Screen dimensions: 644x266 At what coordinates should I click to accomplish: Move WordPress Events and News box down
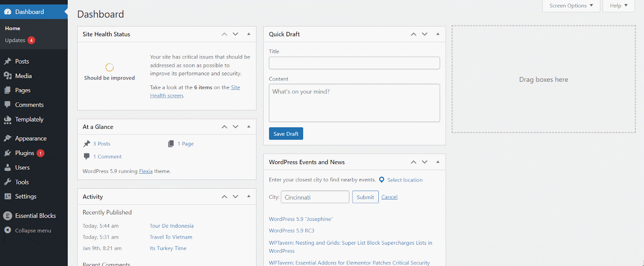tap(425, 162)
